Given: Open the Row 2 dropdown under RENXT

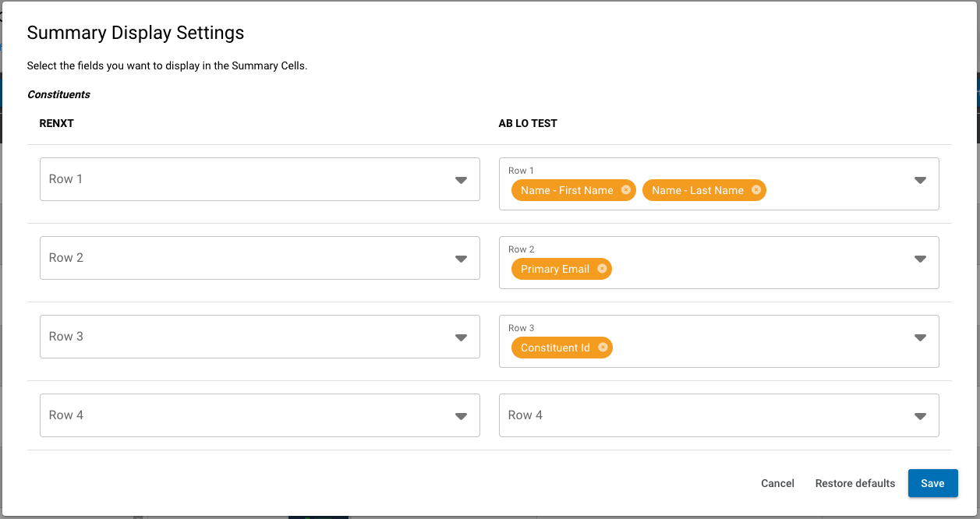Looking at the screenshot, I should coord(460,258).
